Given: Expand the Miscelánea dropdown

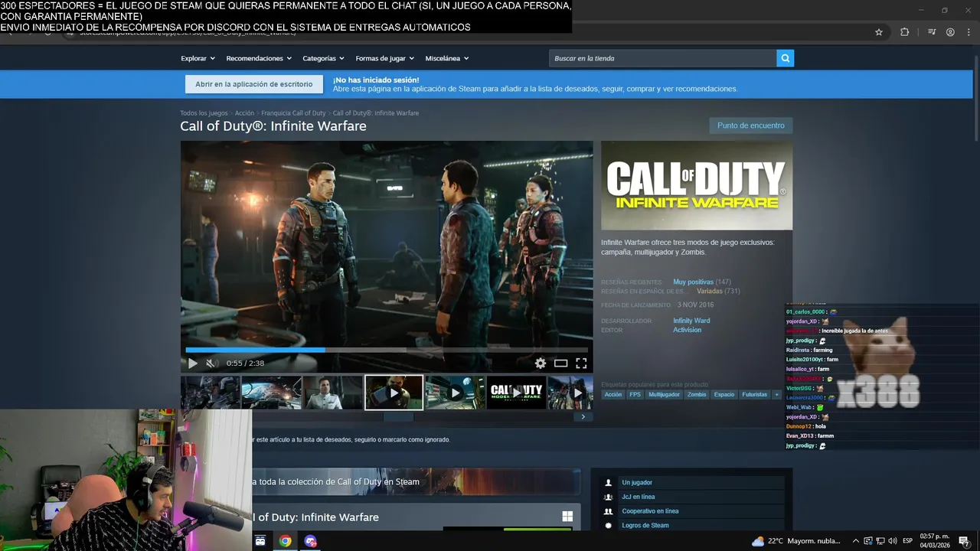Looking at the screenshot, I should (447, 58).
